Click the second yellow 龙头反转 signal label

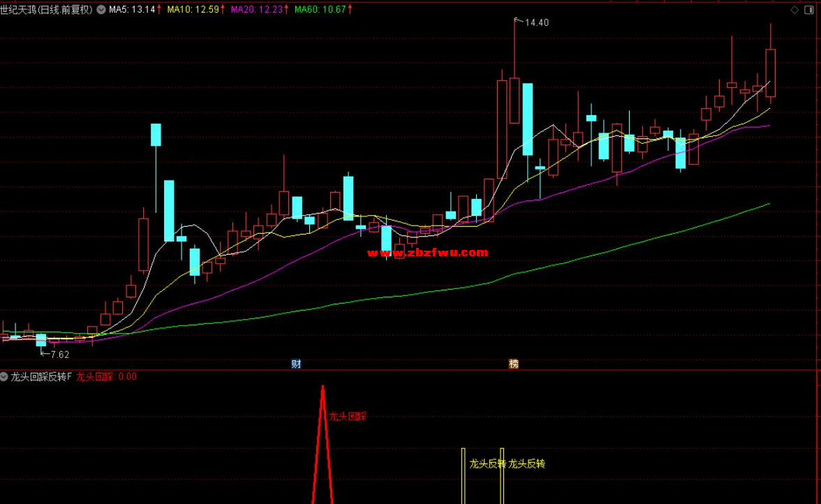point(526,464)
